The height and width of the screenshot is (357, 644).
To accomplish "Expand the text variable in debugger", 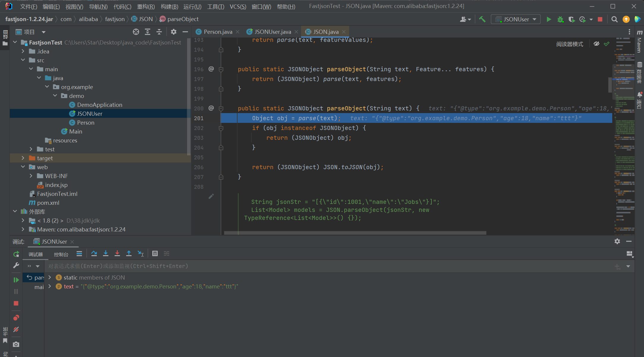I will click(50, 286).
